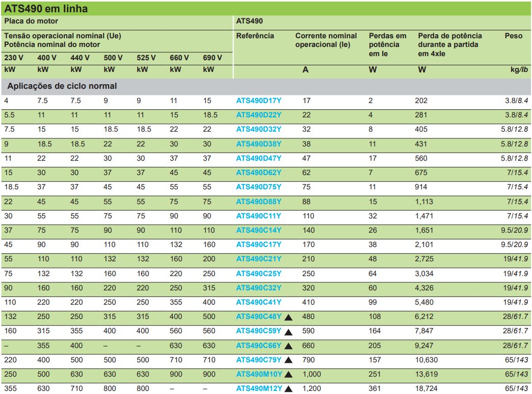
Task: Click the '400 V' voltage column header
Action: 47,58
